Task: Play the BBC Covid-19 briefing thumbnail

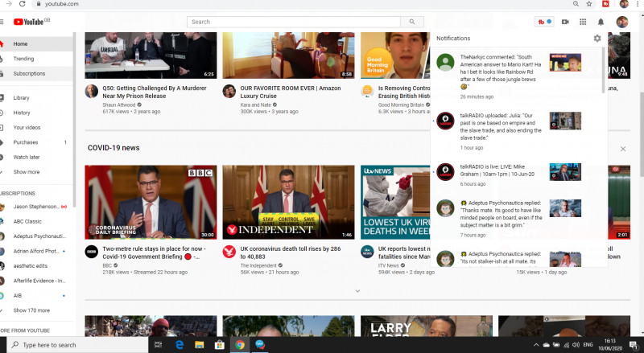Action: (x=151, y=203)
